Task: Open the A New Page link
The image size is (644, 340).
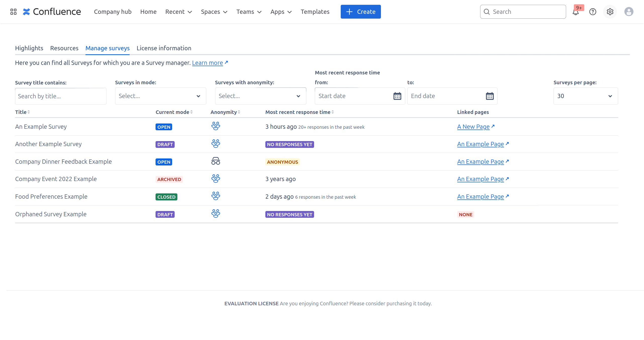Action: pyautogui.click(x=473, y=127)
